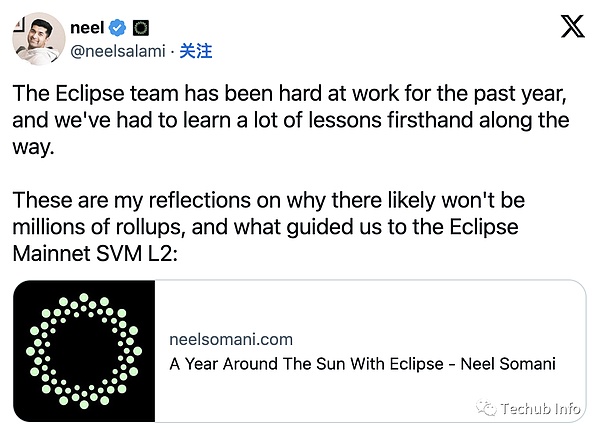Click the black square affiliation badge
600x433 pixels.
[x=141, y=27]
